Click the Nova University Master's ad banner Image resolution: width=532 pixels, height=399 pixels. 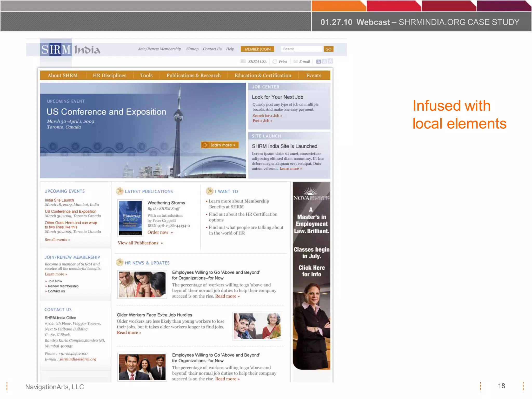coord(311,276)
